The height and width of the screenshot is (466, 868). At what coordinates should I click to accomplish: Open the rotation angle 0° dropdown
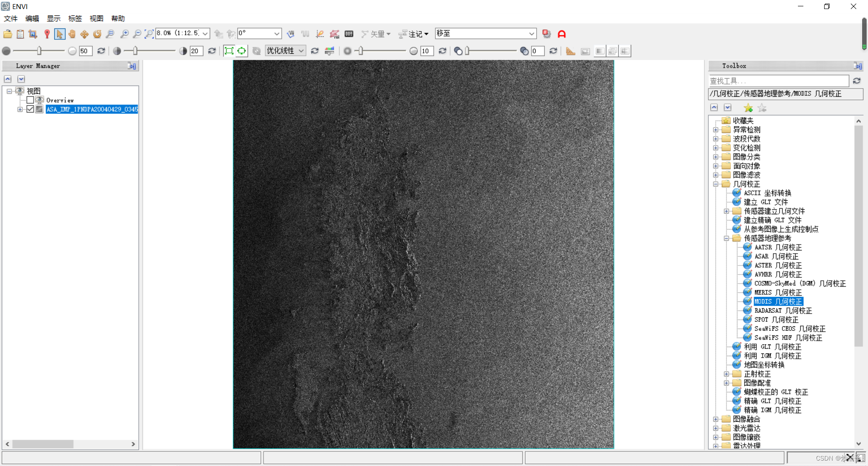[x=277, y=33]
